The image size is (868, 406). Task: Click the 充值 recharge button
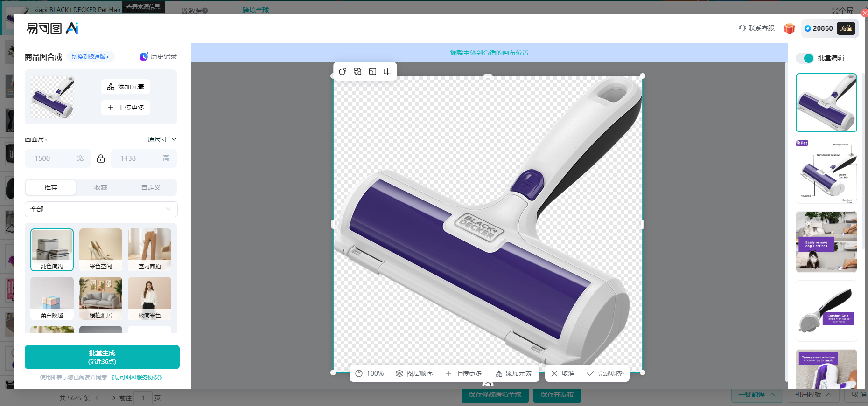pyautogui.click(x=846, y=28)
